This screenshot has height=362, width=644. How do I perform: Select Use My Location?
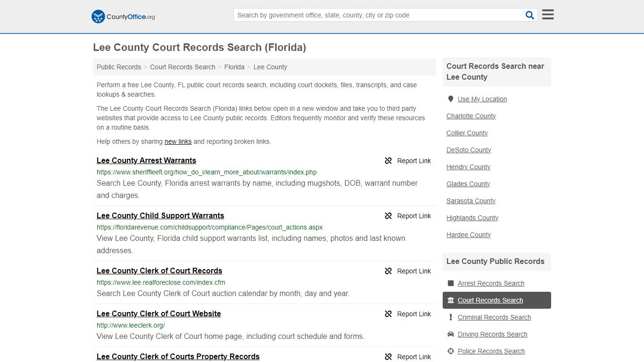482,99
